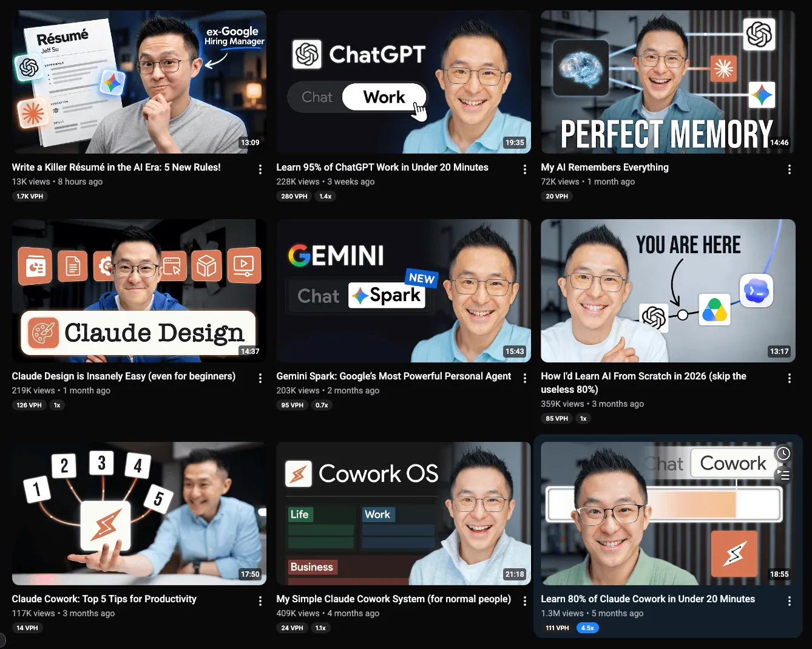Open the Claude Design video thumbnail
The image size is (812, 649).
(x=139, y=291)
